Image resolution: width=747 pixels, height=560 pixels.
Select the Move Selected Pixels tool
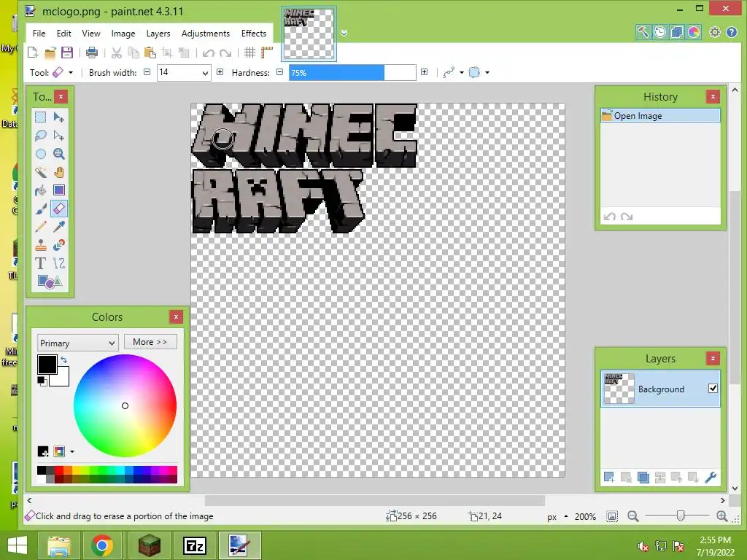pyautogui.click(x=58, y=117)
